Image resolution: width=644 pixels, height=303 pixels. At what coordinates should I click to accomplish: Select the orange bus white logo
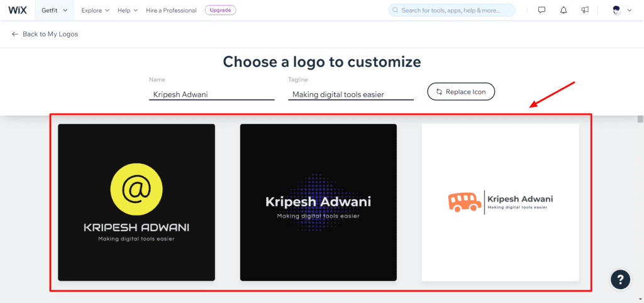[x=500, y=202]
